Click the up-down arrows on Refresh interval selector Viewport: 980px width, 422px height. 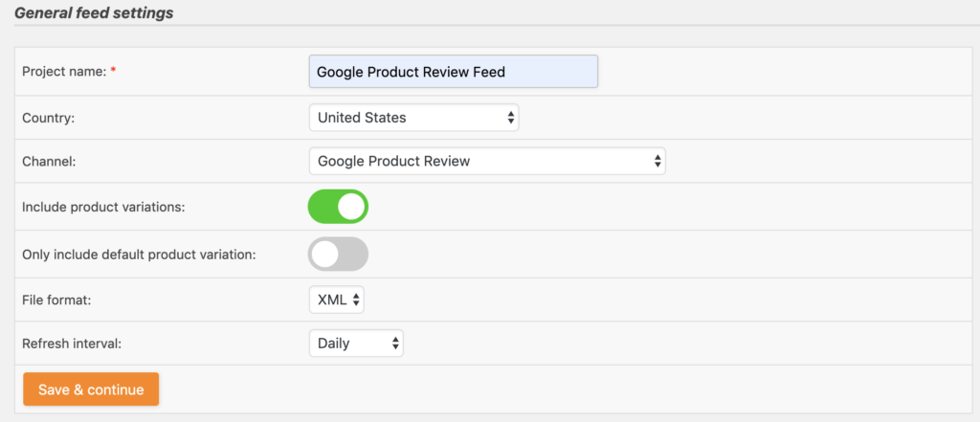point(394,344)
